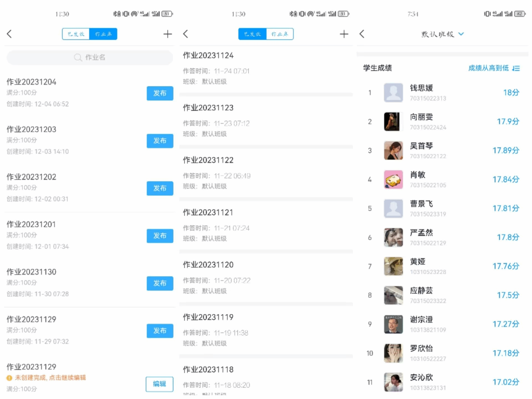Tap the chevron next to 默认班级
Viewport: 532px width, 399px height.
pos(461,34)
